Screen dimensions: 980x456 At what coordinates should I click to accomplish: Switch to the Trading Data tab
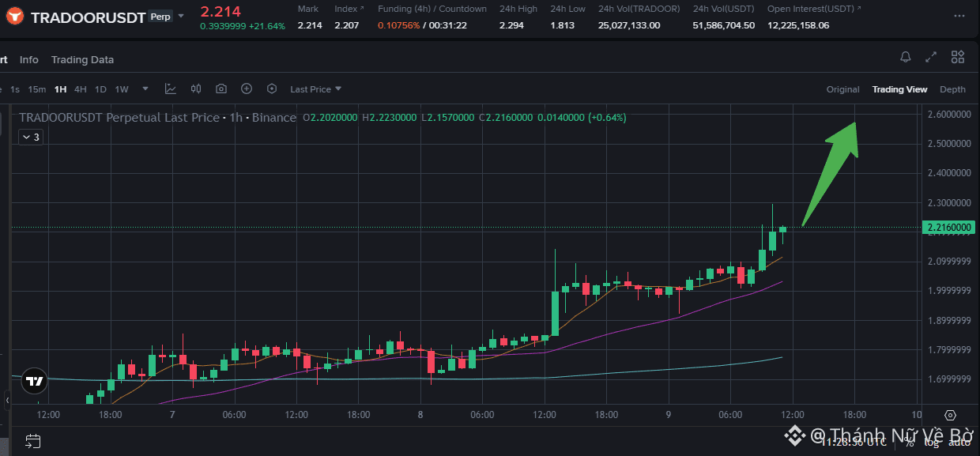coord(82,60)
